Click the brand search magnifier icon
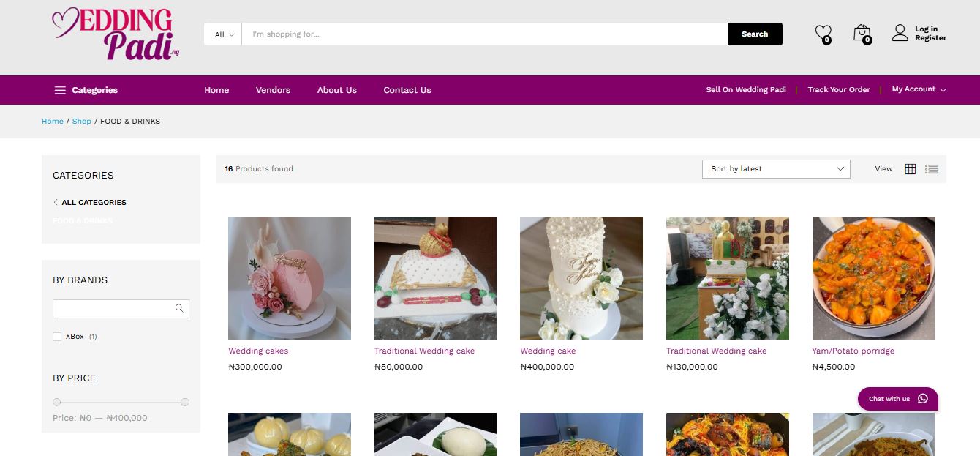Viewport: 980px width, 456px height. (x=179, y=308)
